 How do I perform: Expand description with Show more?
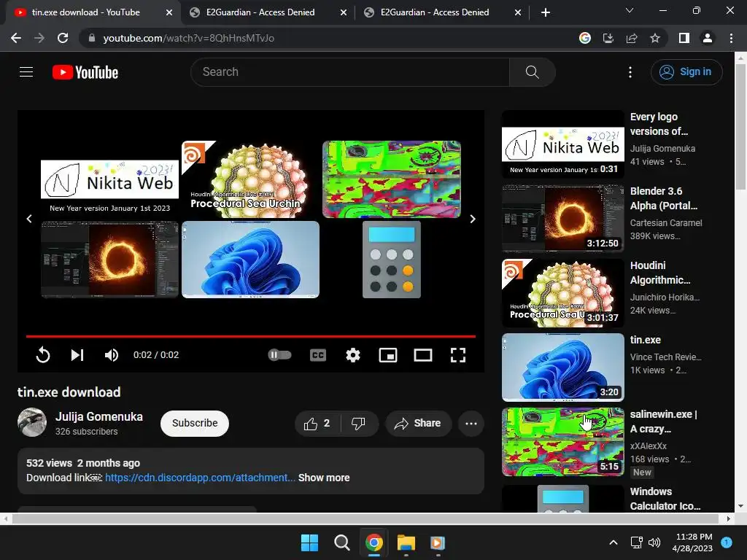(x=324, y=478)
